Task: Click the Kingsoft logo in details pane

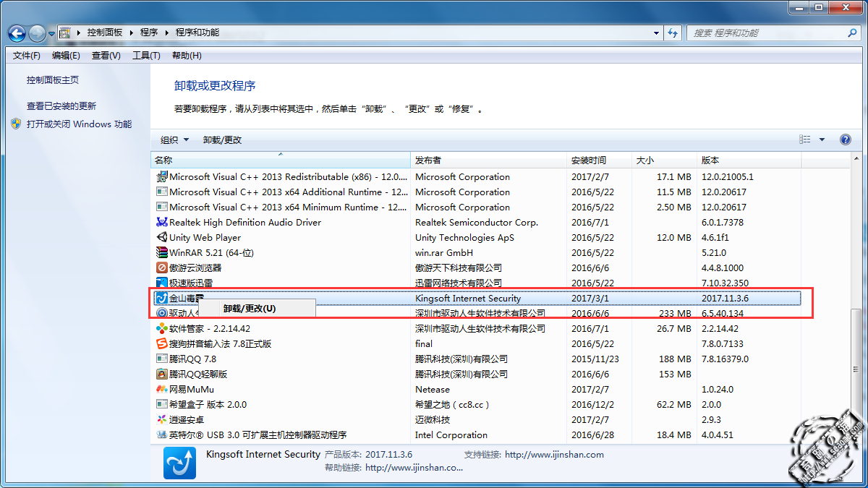Action: coord(179,463)
